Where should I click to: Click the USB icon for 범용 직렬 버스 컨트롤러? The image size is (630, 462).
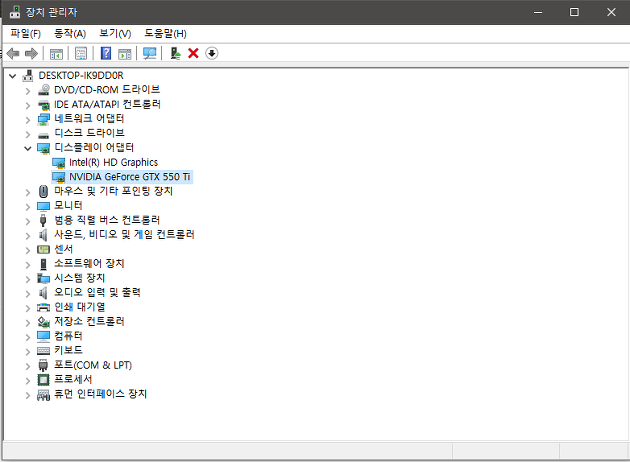pyautogui.click(x=43, y=220)
